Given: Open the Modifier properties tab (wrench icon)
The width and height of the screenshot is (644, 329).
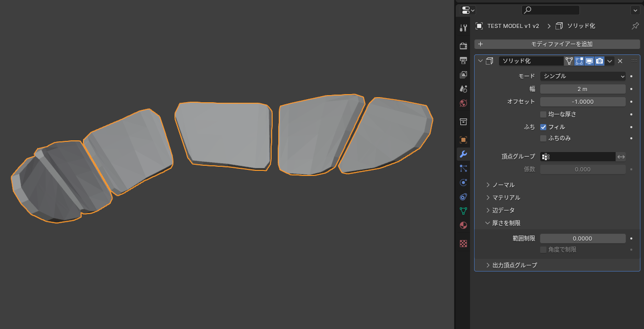Looking at the screenshot, I should [463, 154].
